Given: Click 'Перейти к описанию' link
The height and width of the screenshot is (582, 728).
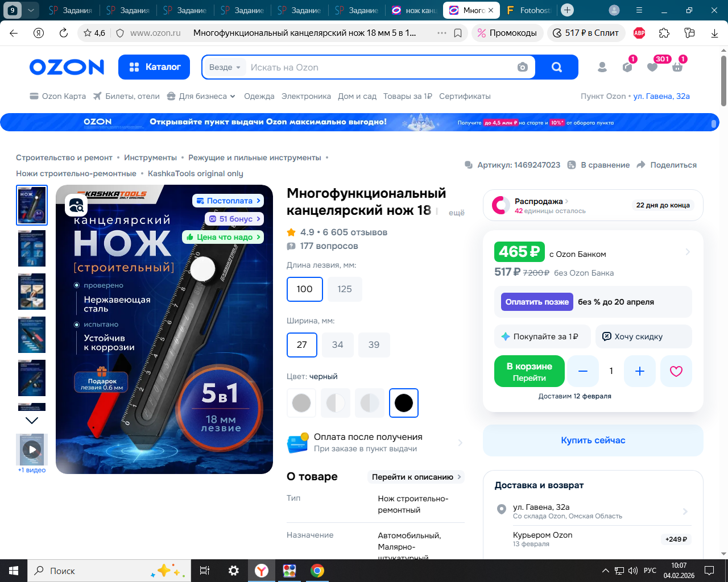Looking at the screenshot, I should [x=416, y=477].
